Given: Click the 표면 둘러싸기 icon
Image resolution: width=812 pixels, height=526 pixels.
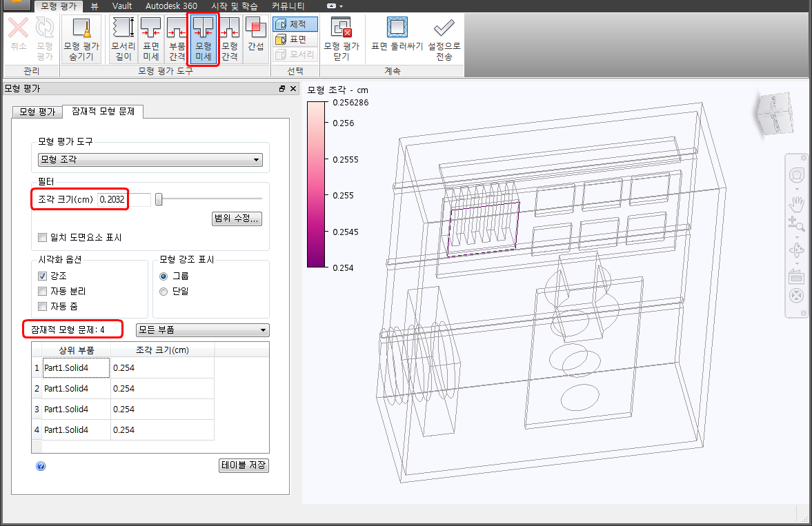Looking at the screenshot, I should (397, 27).
